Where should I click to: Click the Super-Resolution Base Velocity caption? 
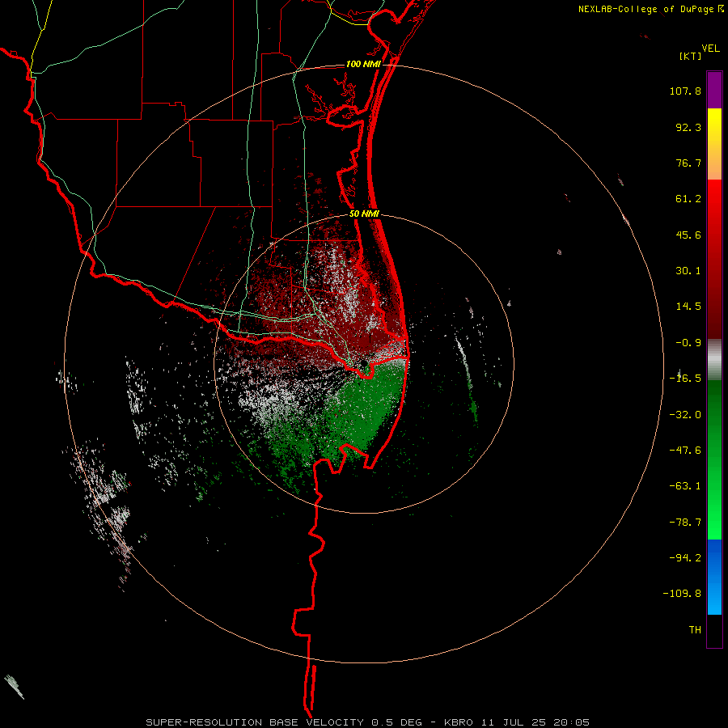[367, 722]
